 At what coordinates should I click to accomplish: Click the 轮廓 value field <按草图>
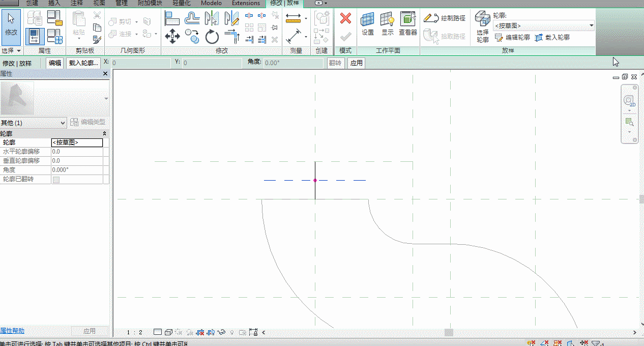(77, 142)
